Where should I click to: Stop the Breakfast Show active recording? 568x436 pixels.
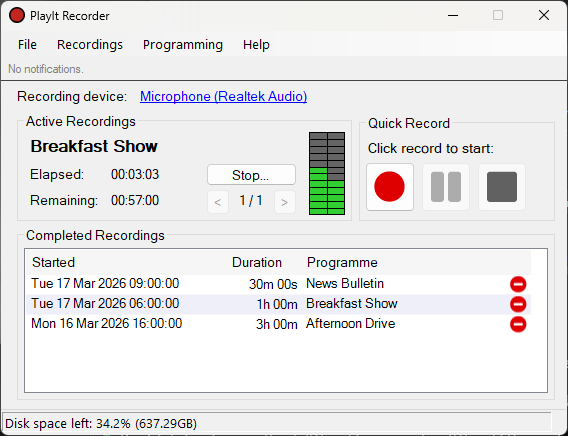click(251, 175)
